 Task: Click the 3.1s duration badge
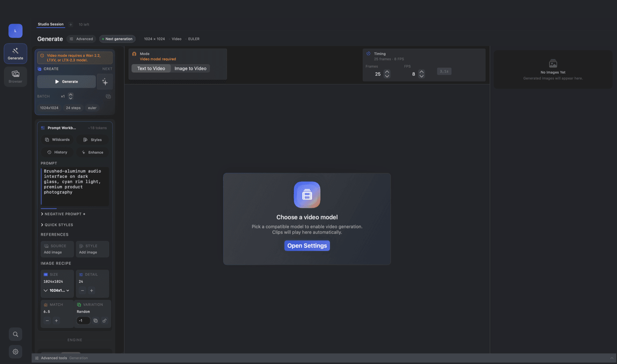444,71
